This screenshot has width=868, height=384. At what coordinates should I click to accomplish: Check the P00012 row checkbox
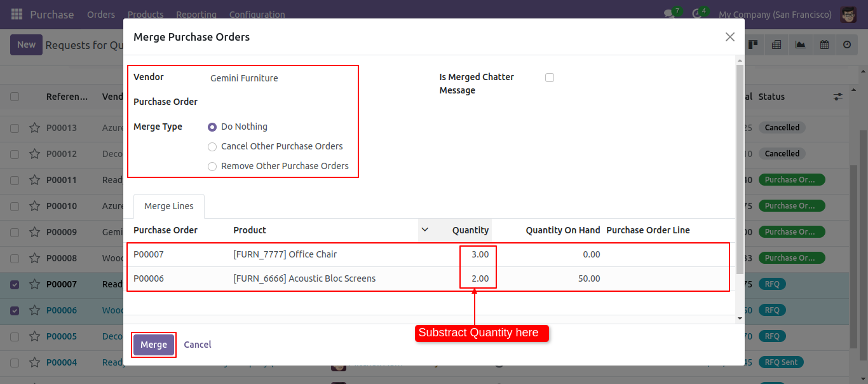(x=15, y=154)
